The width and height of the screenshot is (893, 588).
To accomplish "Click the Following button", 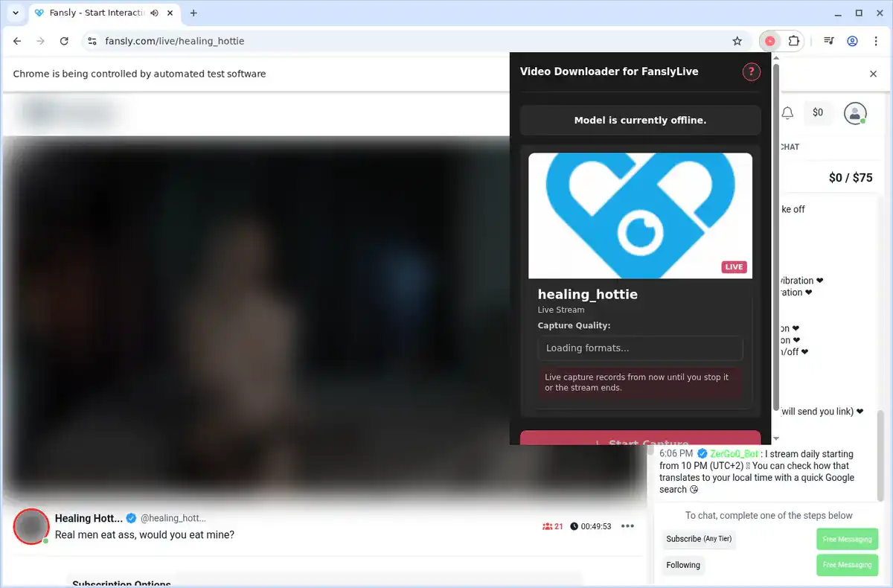I will (683, 565).
